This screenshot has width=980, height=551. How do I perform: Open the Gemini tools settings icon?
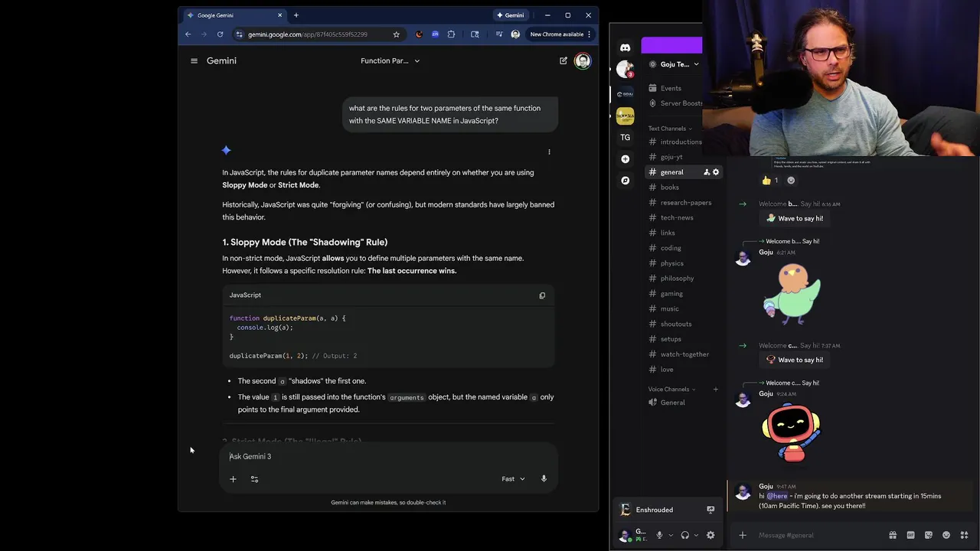[254, 479]
